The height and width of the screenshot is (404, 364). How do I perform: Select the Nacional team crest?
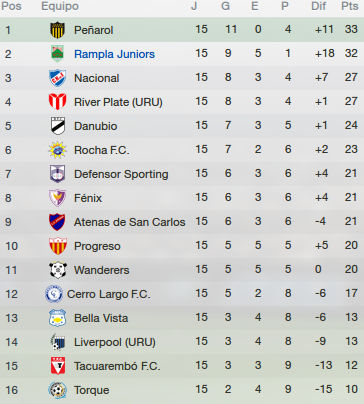click(x=57, y=78)
